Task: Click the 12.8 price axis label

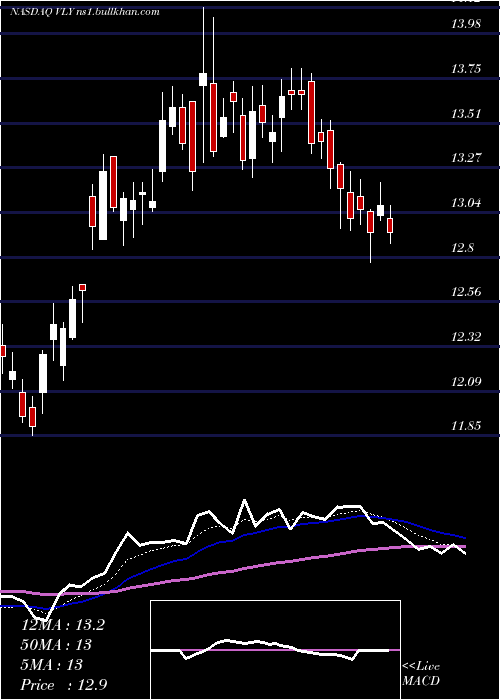Action: [x=462, y=248]
